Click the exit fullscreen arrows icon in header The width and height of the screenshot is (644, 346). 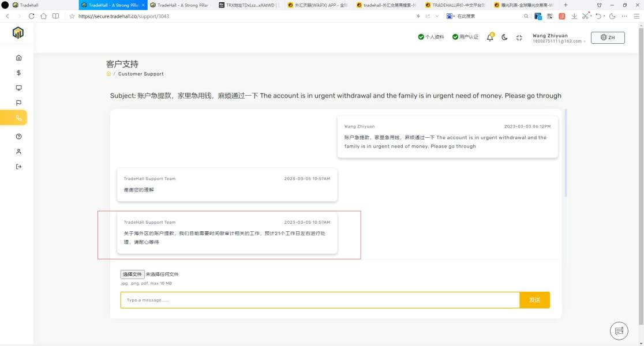tap(519, 37)
